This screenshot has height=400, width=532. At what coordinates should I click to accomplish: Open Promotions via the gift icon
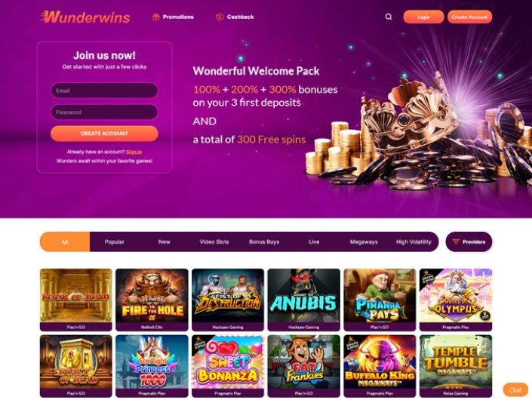[155, 17]
